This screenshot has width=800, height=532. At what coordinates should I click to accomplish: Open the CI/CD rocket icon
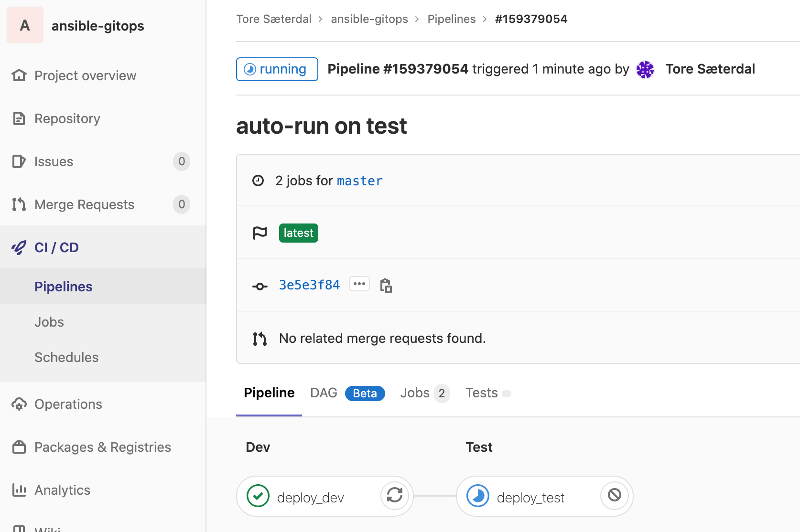18,247
